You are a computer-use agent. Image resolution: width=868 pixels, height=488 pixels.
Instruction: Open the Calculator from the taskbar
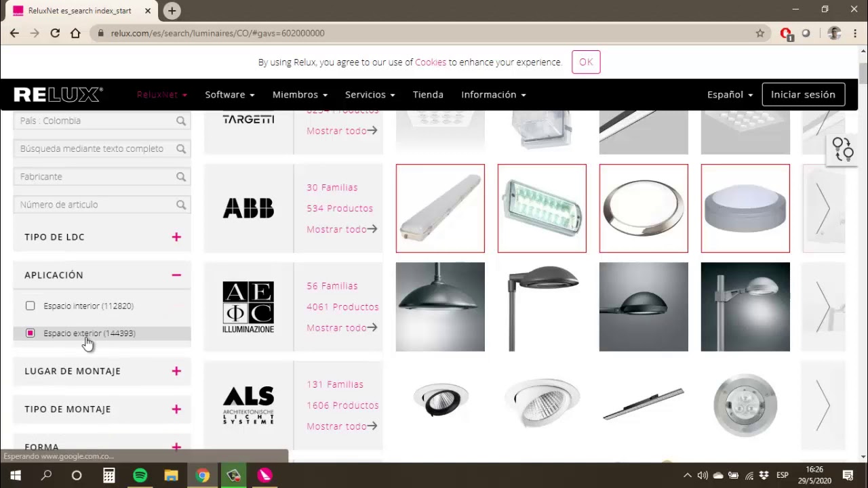click(x=108, y=475)
